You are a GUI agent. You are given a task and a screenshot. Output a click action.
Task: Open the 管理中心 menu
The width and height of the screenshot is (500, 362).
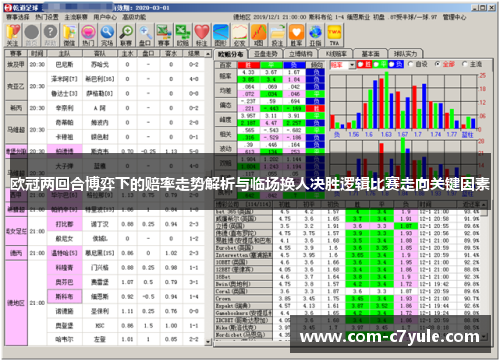click(455, 17)
